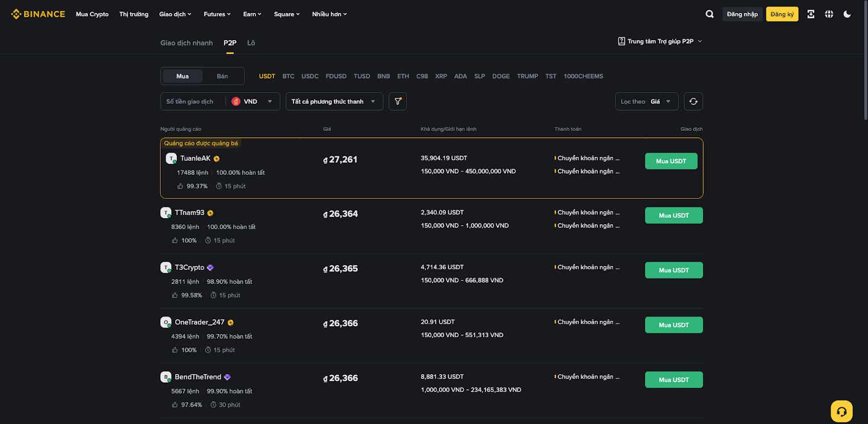The width and height of the screenshot is (868, 424).
Task: Open the language globe icon
Action: tap(829, 14)
